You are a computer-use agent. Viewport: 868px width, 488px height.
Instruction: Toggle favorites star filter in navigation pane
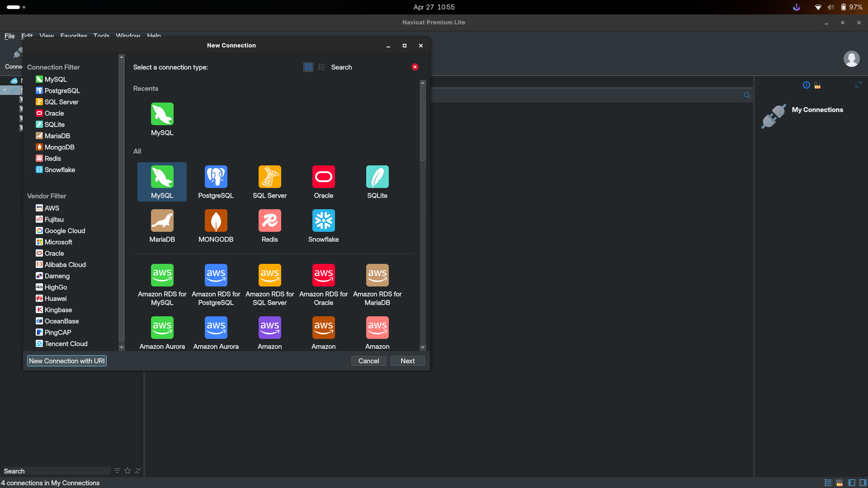coord(127,471)
